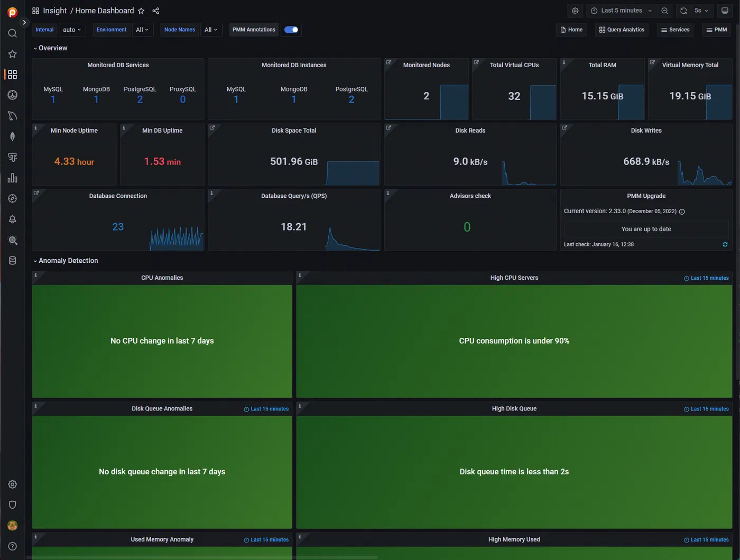
Task: Open the user profile avatar
Action: point(12,526)
